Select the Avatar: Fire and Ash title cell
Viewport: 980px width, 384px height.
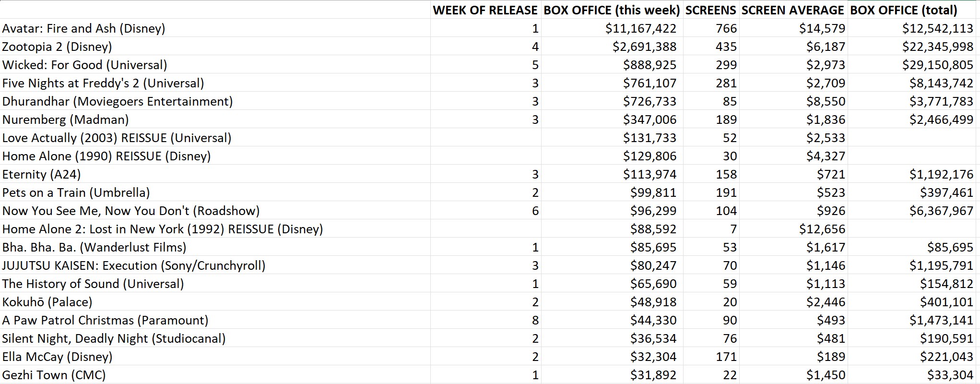point(84,28)
